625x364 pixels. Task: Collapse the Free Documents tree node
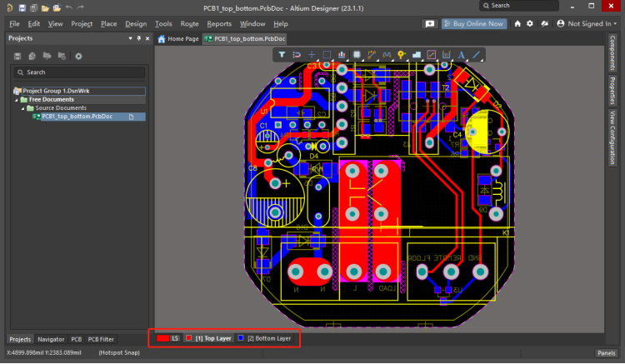[x=17, y=99]
